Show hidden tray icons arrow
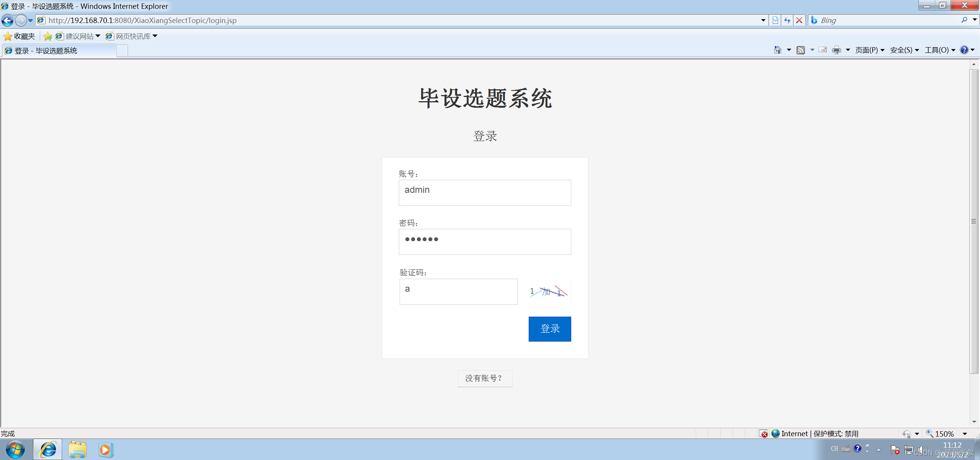Screen dimensions: 980x460 pos(879,450)
